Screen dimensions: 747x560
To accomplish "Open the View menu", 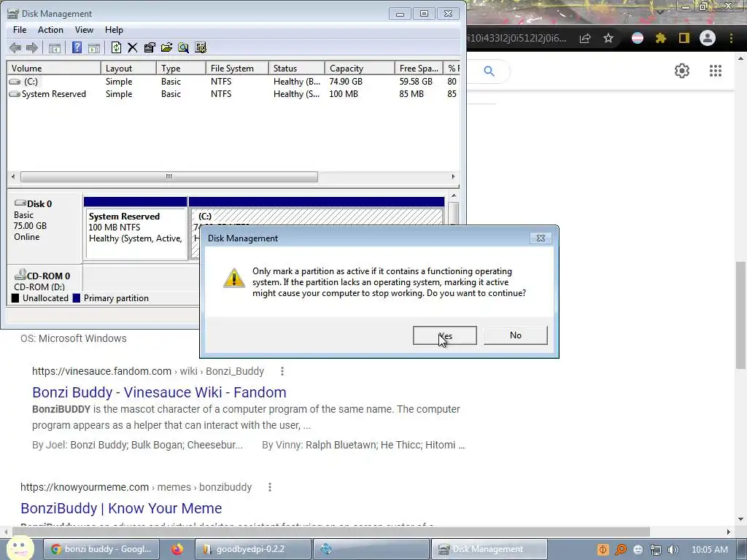I will [84, 29].
